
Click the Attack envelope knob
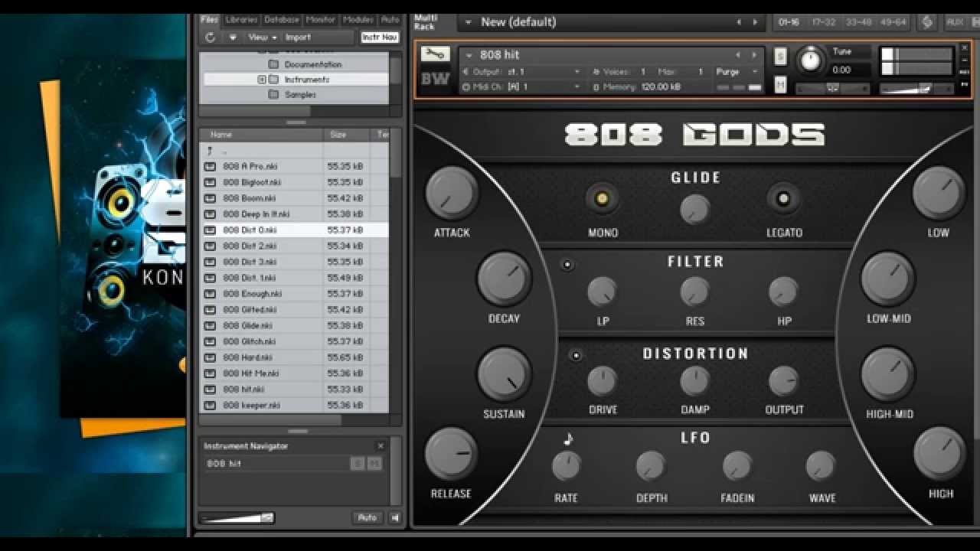(452, 193)
